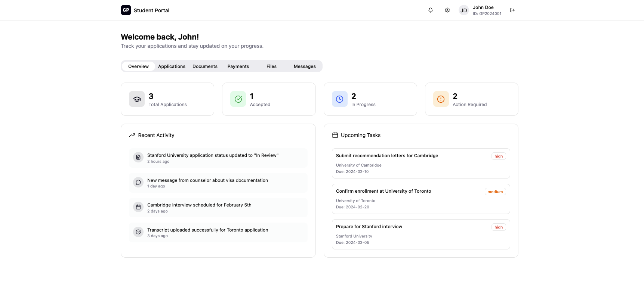Select the Confirm enrollment Toronto task
The image size is (644, 301).
point(383,191)
